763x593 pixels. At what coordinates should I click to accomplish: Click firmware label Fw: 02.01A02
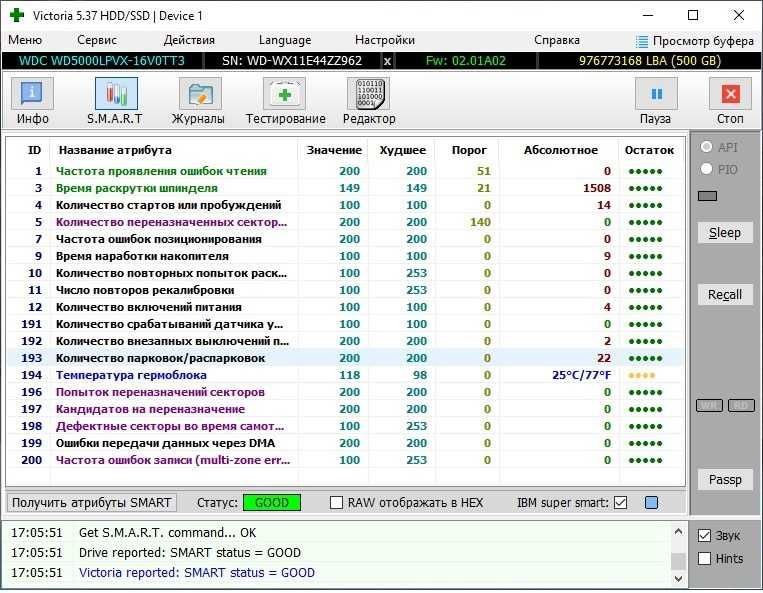click(466, 61)
